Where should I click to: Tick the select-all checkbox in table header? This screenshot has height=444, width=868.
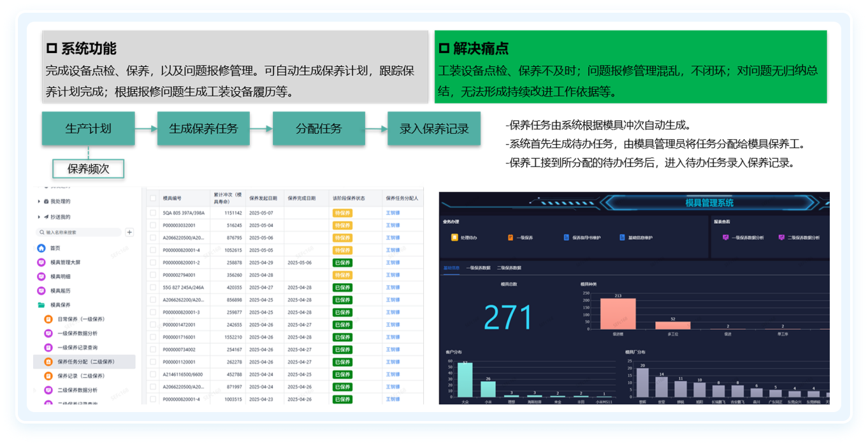[x=153, y=198]
